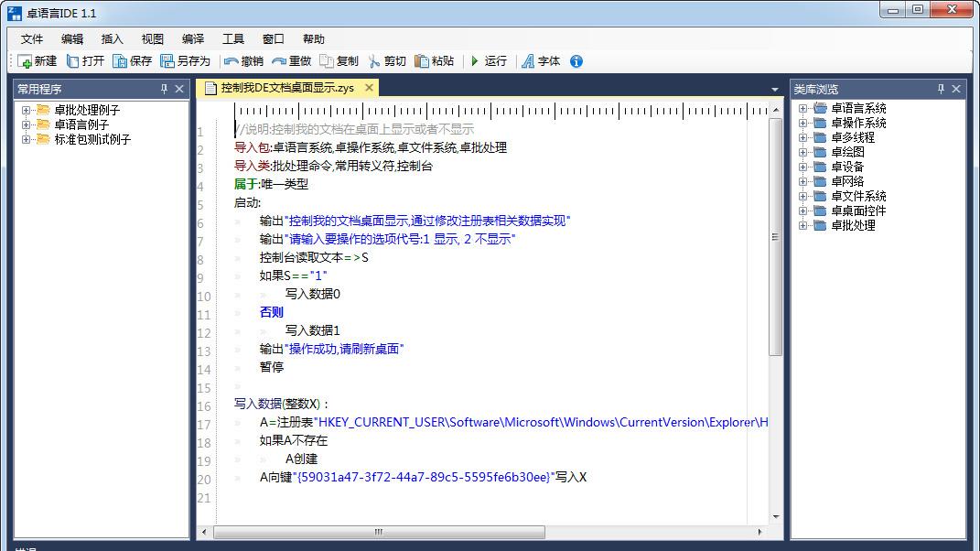
Task: Click the 撤销 (Undo) toolbar icon
Action: 232,61
